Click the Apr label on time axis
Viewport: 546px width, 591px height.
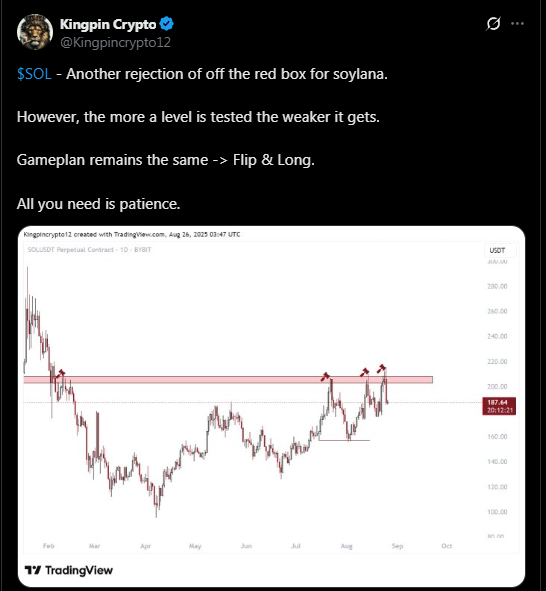145,546
